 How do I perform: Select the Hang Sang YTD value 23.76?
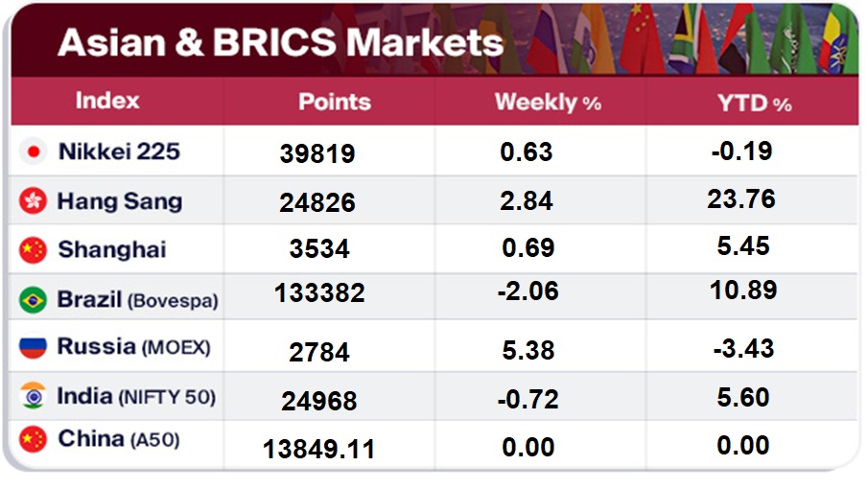[x=742, y=199]
